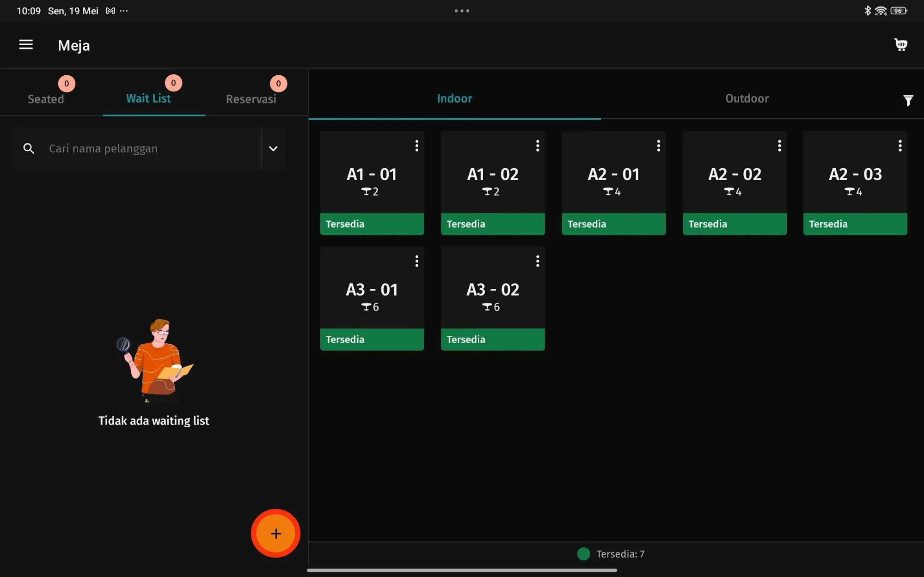Click the status bar clock 10:09

point(29,11)
